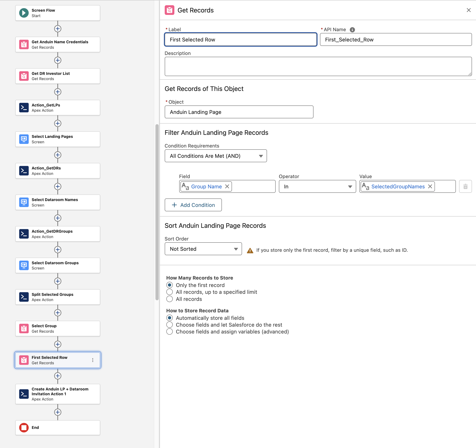Select the Select Dataroom Names node label
Image resolution: width=476 pixels, height=448 pixels.
tap(55, 200)
